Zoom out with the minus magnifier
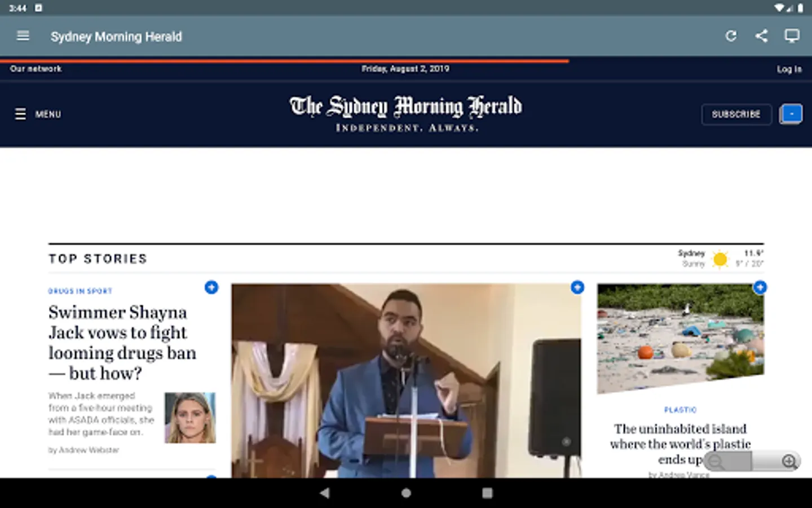The height and width of the screenshot is (508, 812). (x=717, y=462)
